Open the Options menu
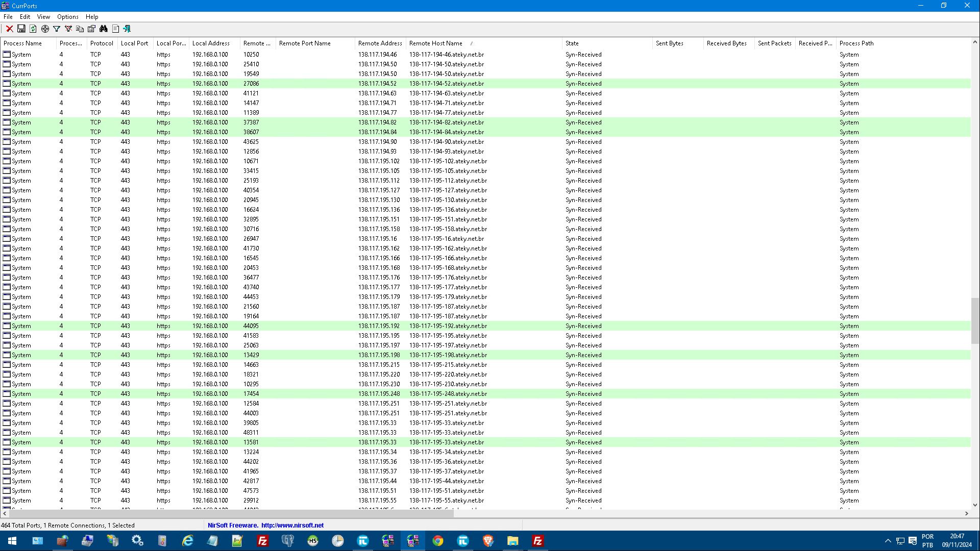Image resolution: width=980 pixels, height=551 pixels. click(67, 17)
